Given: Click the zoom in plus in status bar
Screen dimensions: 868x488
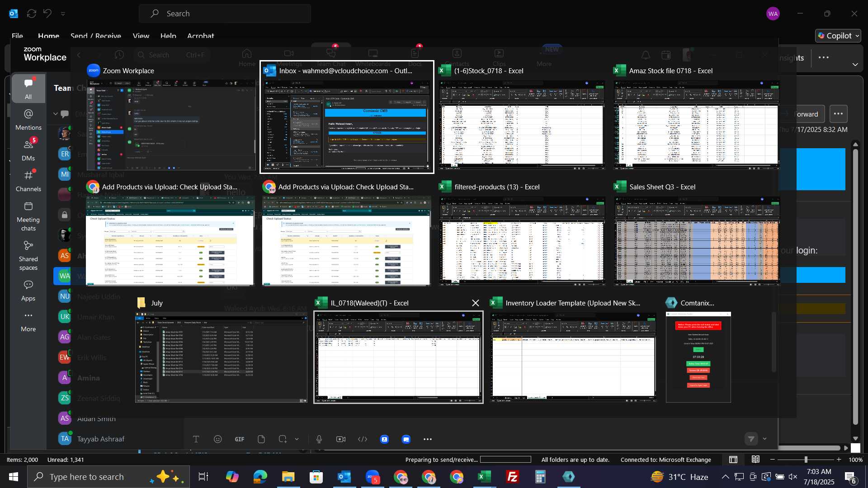Looking at the screenshot, I should click(x=839, y=460).
